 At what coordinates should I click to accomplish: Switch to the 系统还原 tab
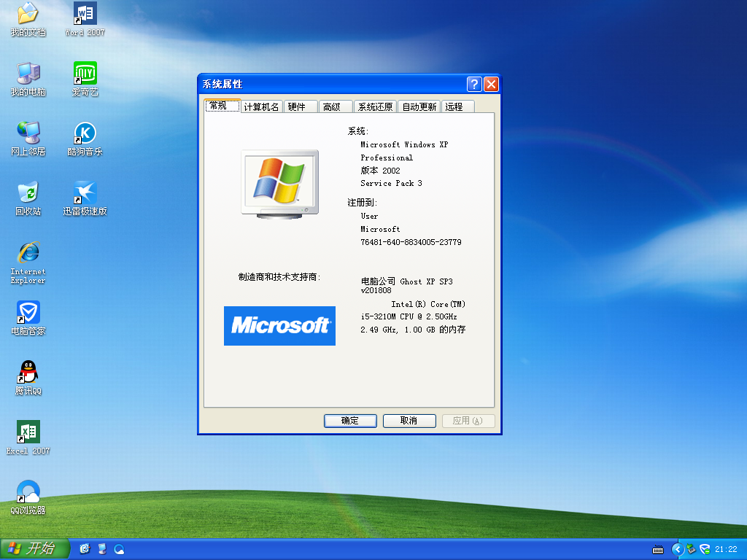coord(375,106)
